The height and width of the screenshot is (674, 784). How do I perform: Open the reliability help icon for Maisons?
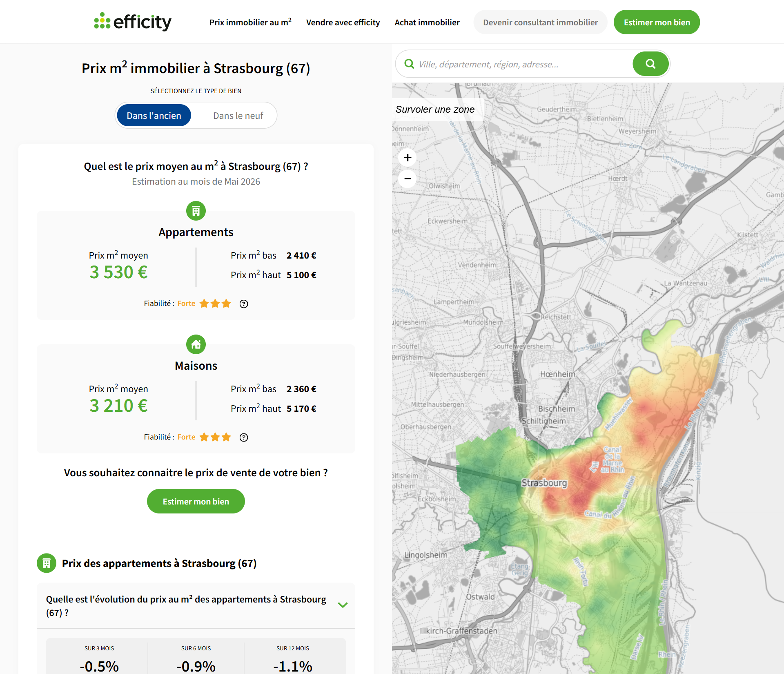[244, 437]
